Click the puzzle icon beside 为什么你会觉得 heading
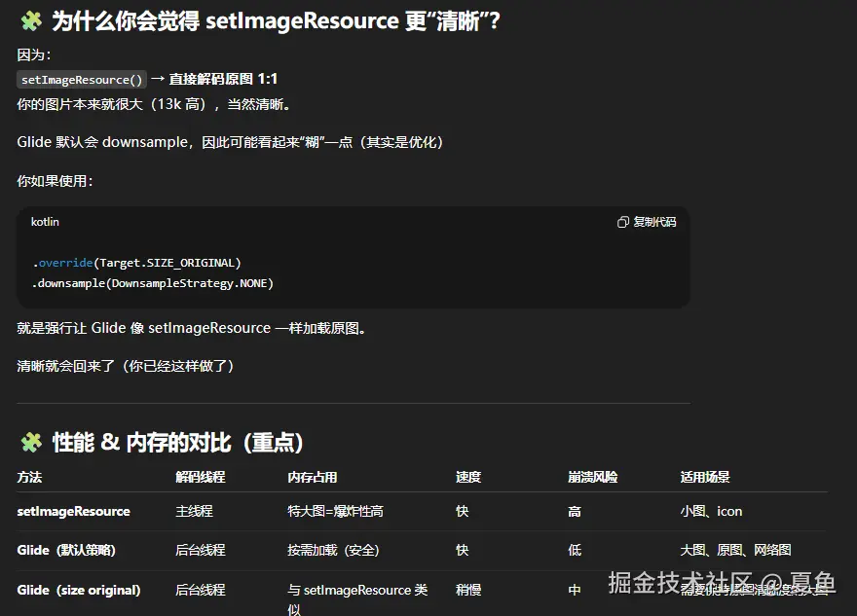Image resolution: width=857 pixels, height=616 pixels. click(x=31, y=20)
